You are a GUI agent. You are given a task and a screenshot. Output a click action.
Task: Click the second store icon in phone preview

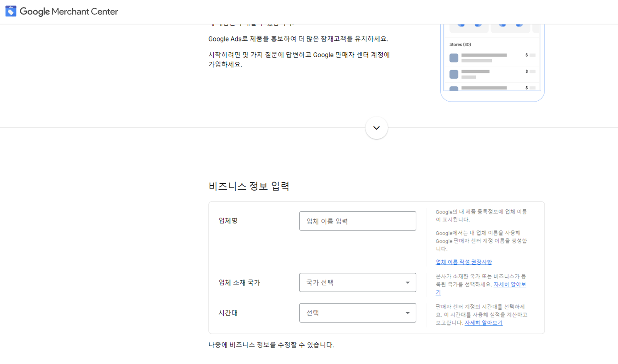pos(454,74)
